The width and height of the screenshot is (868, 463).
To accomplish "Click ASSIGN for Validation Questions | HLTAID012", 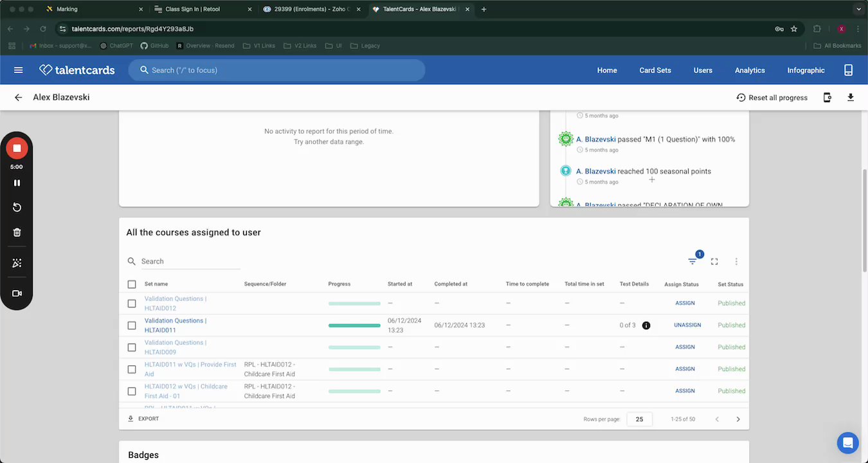I will (685, 304).
